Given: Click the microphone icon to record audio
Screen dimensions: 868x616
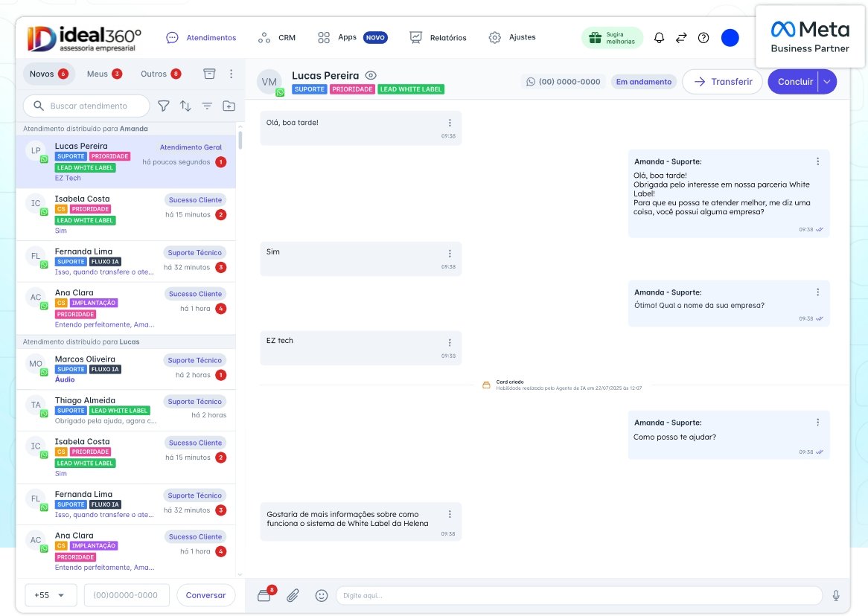Looking at the screenshot, I should (835, 594).
